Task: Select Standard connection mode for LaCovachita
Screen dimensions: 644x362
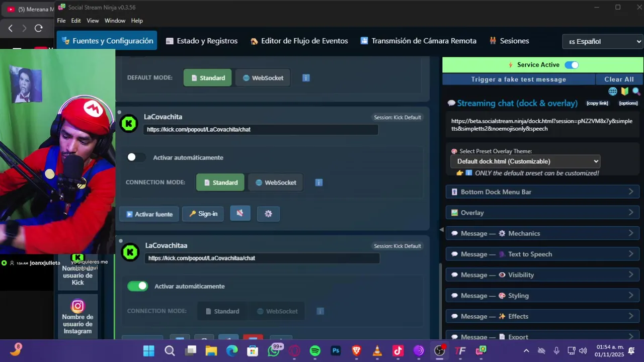Action: pos(220,183)
